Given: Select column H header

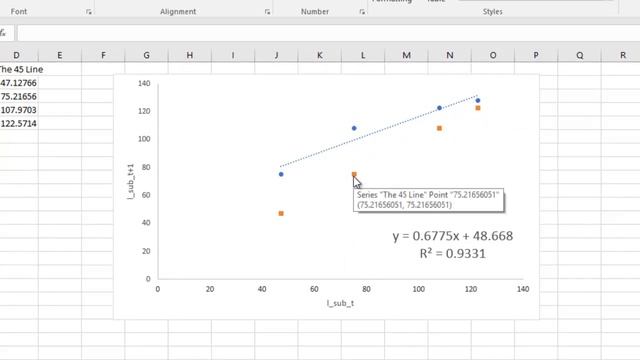Looking at the screenshot, I should pos(190,55).
